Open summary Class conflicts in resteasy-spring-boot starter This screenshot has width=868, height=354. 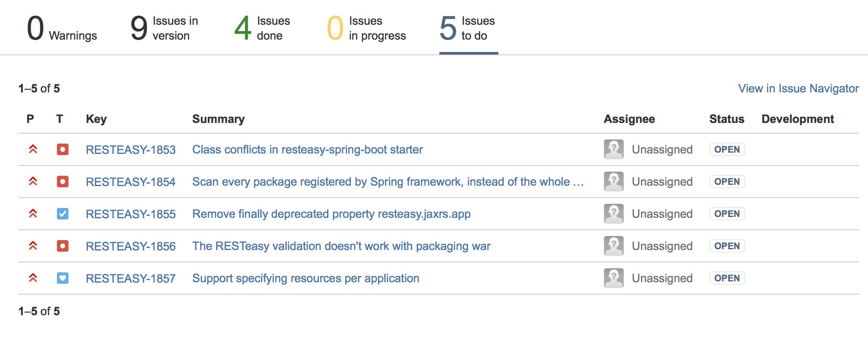[x=307, y=150]
